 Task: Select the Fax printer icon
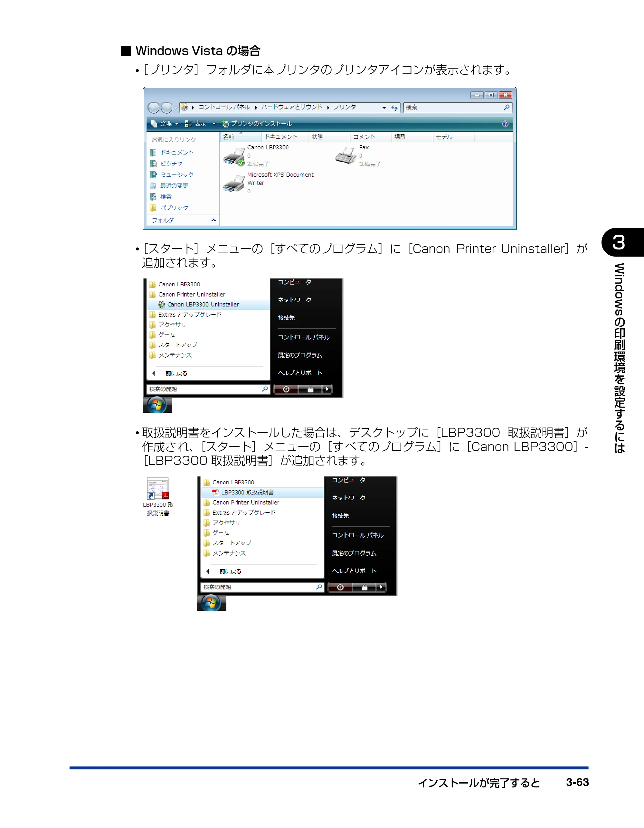tap(346, 155)
